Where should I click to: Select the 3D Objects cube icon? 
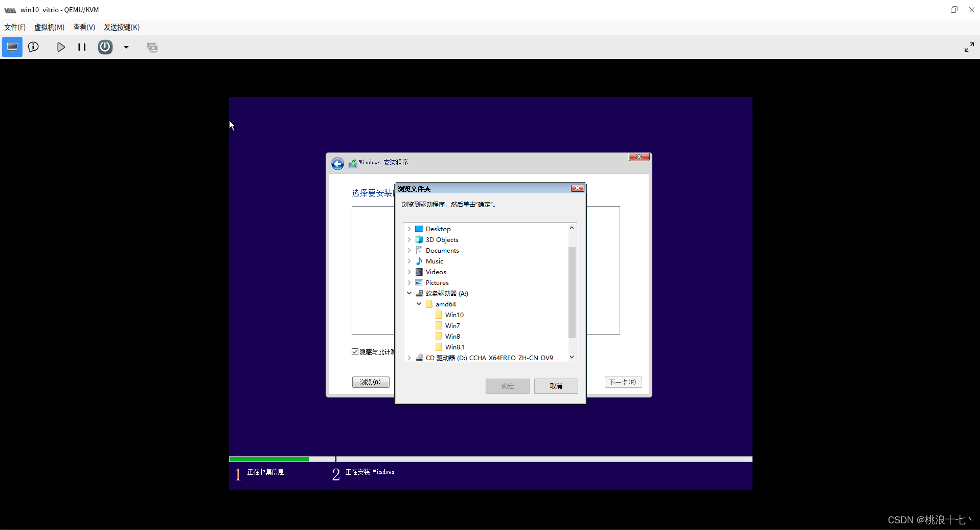[419, 239]
